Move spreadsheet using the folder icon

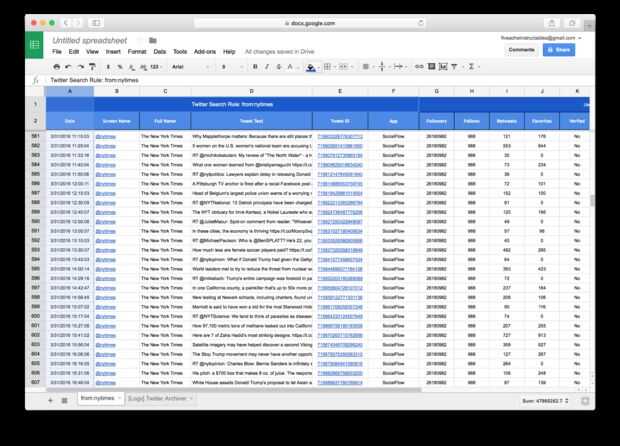[153, 40]
